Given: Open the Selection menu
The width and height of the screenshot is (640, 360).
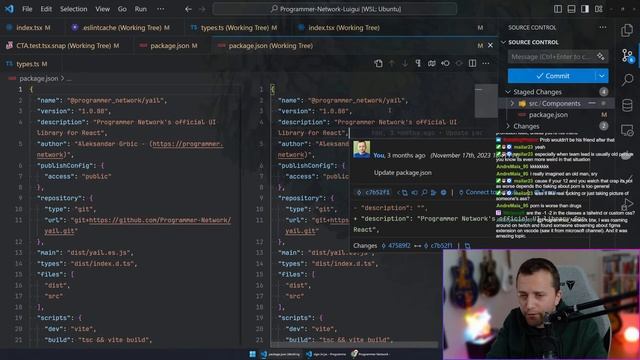Looking at the screenshot, I should 73,9.
